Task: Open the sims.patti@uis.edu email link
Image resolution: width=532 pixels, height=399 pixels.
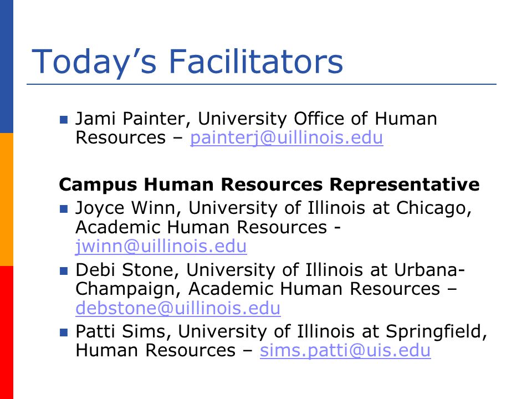Action: coord(345,350)
